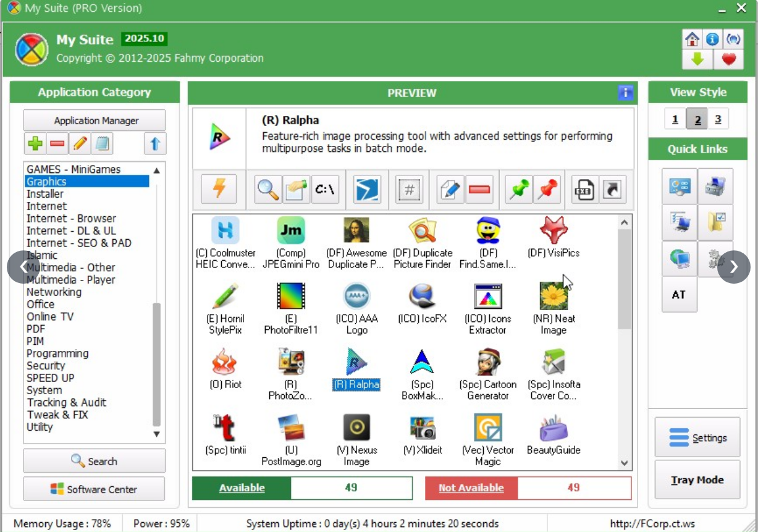Click the Tray Mode button
Viewport: 758px width, 532px height.
[x=697, y=480]
